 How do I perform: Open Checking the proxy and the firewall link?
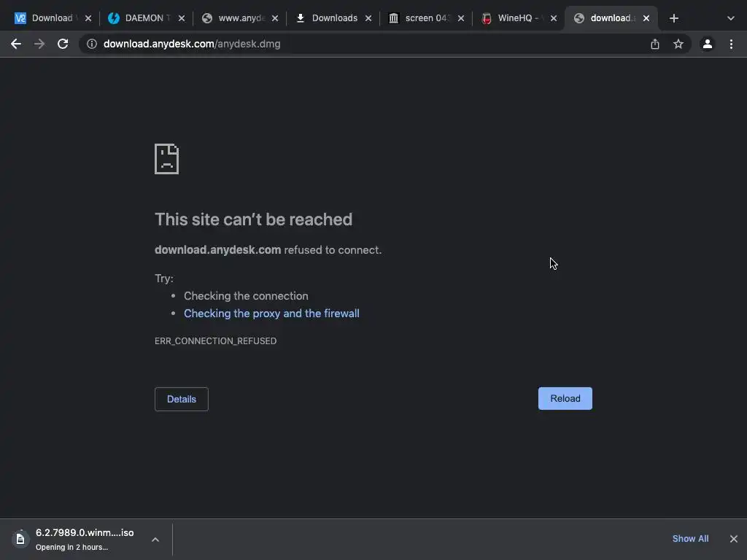pos(271,314)
